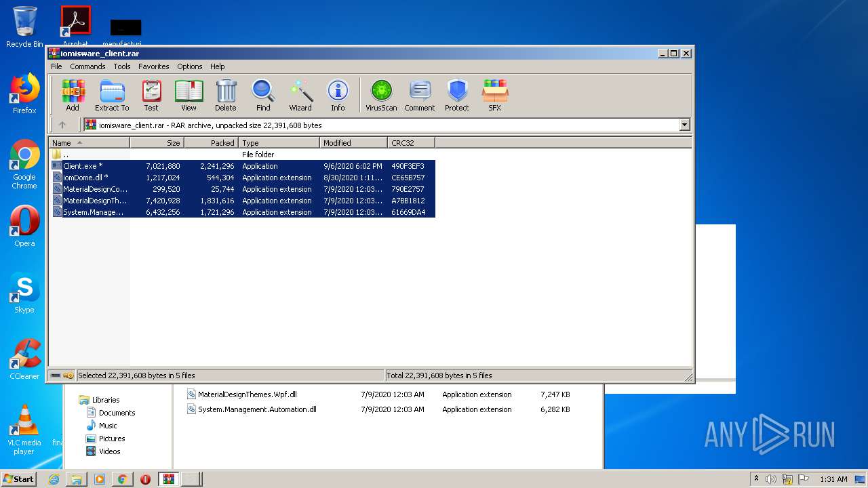Open VLC media player desktop shortcut

(x=24, y=430)
